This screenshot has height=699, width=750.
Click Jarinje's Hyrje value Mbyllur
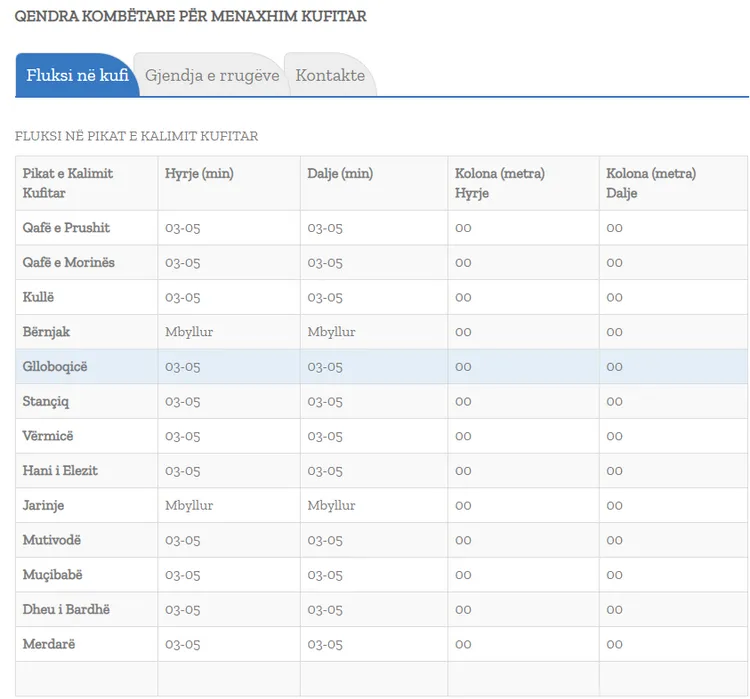coord(189,505)
